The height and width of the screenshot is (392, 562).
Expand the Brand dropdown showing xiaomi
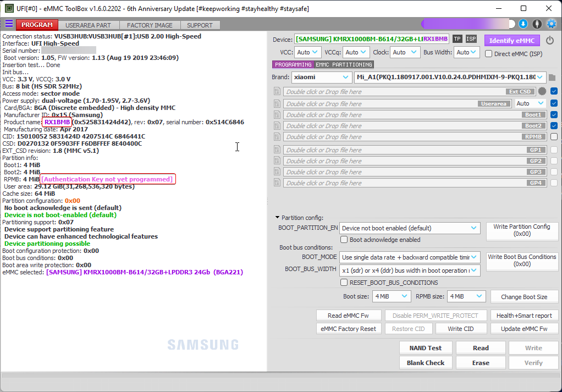pos(321,78)
